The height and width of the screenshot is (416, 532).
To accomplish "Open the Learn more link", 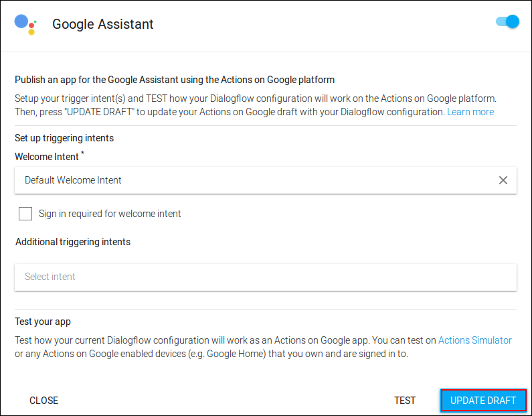I will coord(470,112).
